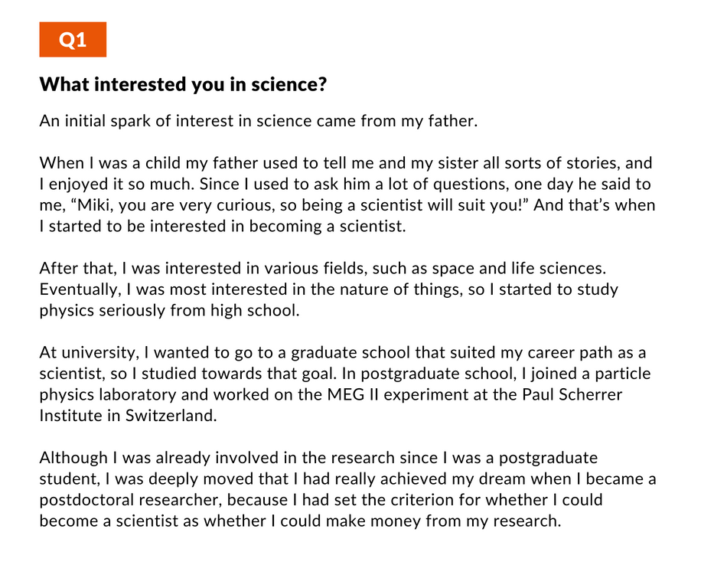Click "Institute in Switzerland" text
701x588 pixels.
[128, 416]
